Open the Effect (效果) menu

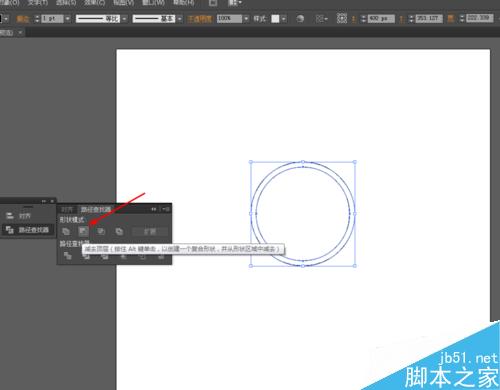pos(95,3)
